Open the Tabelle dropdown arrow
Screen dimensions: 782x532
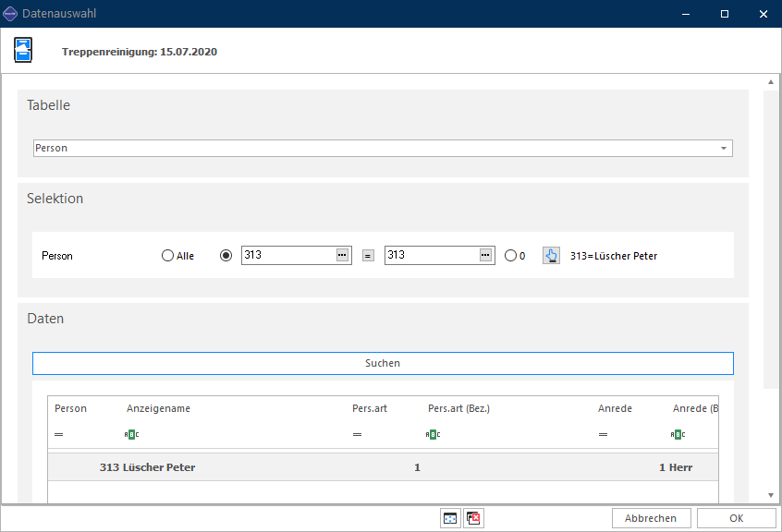[724, 149]
